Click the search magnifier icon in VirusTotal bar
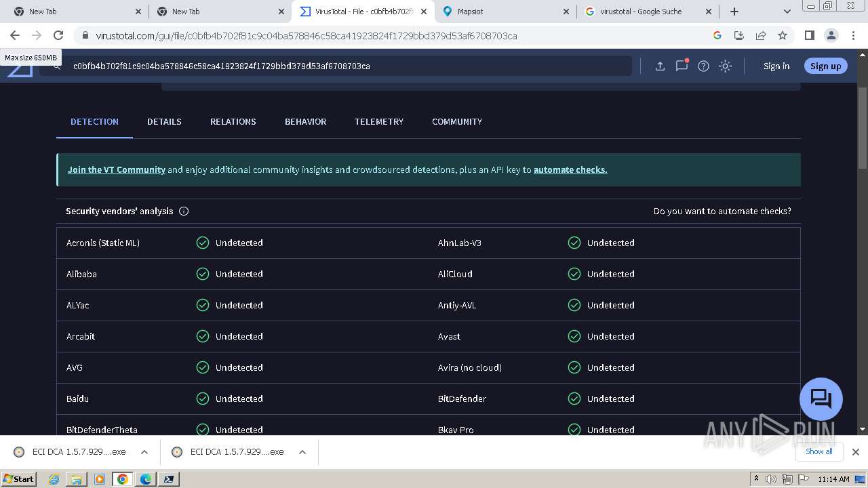The image size is (868, 488). coord(57,66)
